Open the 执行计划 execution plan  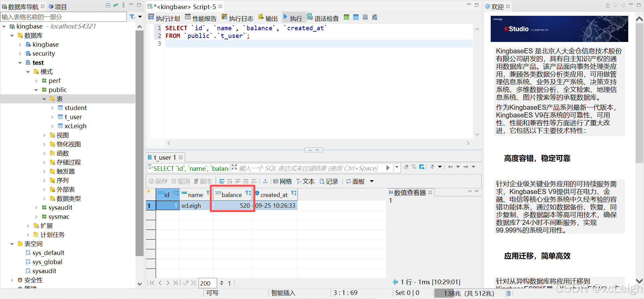164,18
